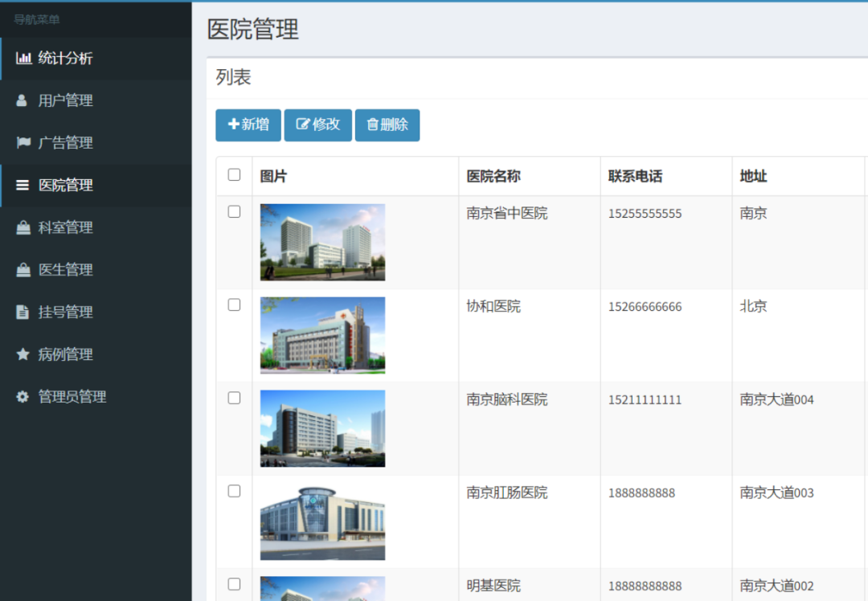Click phone number 15255555555
This screenshot has height=601, width=868.
pyautogui.click(x=645, y=214)
